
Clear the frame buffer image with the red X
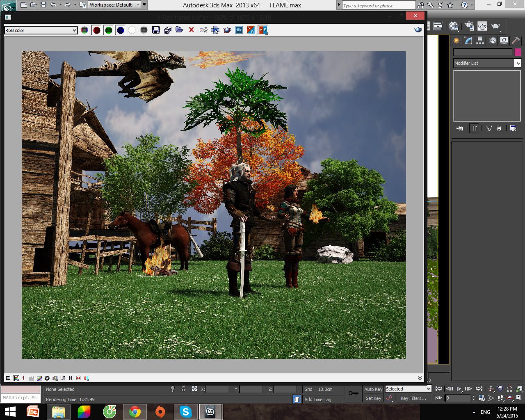[x=191, y=30]
